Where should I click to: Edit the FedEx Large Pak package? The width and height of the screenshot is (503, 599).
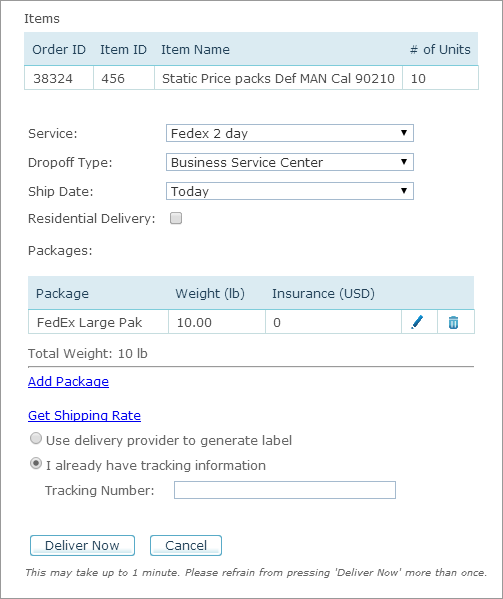pos(417,322)
